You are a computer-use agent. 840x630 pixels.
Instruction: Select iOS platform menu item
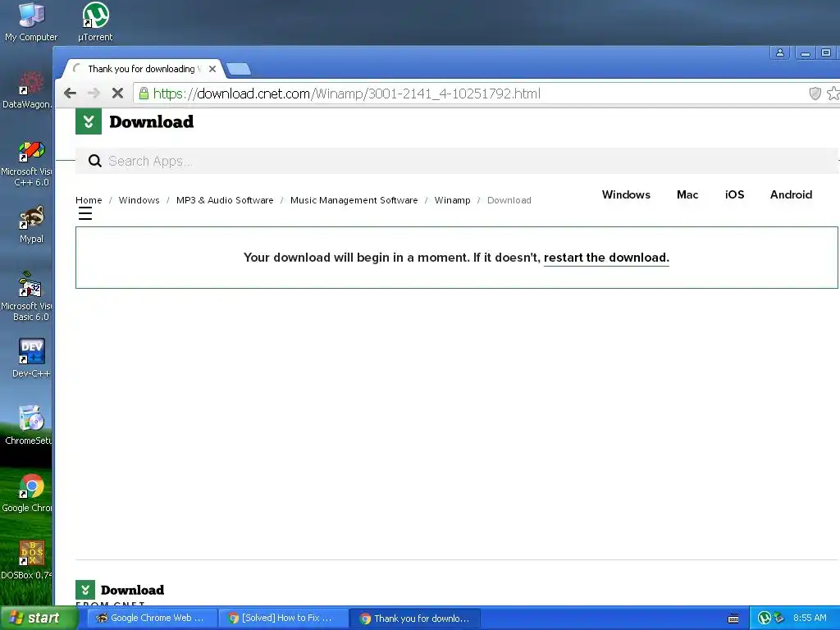(734, 194)
